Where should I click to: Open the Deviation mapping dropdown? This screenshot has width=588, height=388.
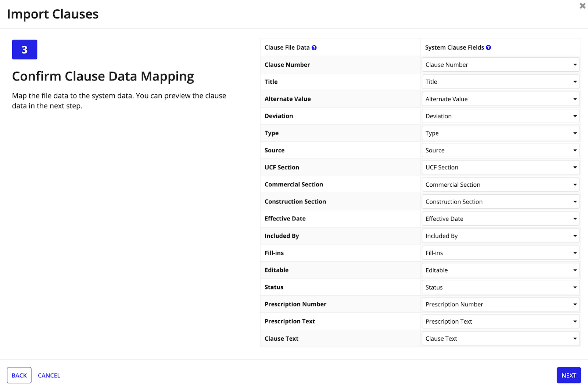[x=500, y=116]
